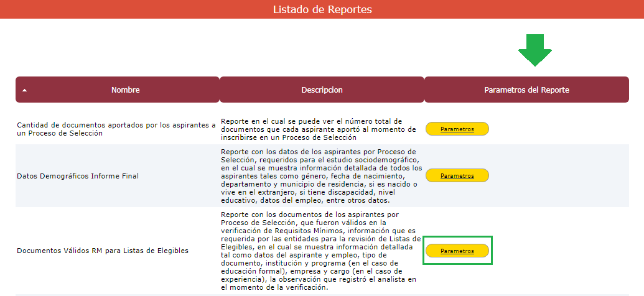
Task: Click the sort triangle in the Nombre header
Action: [x=24, y=90]
